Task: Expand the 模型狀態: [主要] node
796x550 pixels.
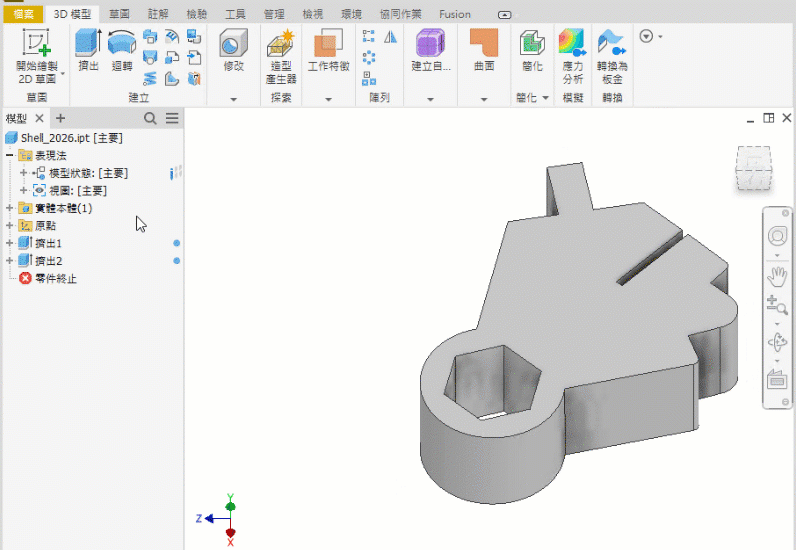Action: (23, 173)
